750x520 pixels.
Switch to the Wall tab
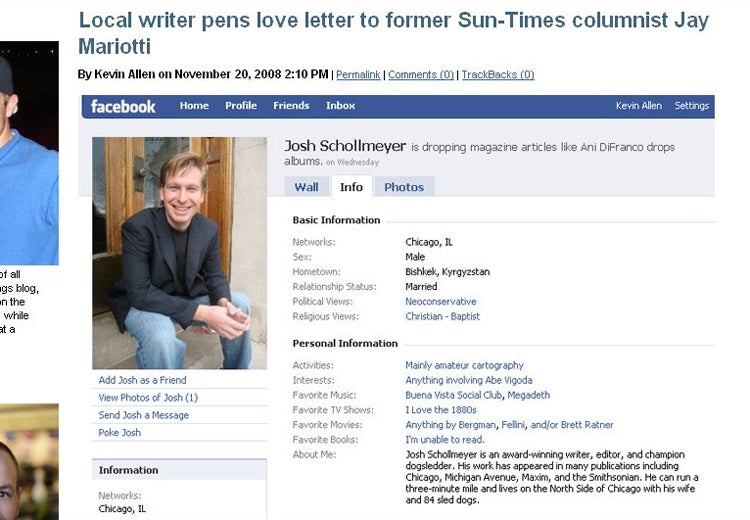tap(306, 187)
